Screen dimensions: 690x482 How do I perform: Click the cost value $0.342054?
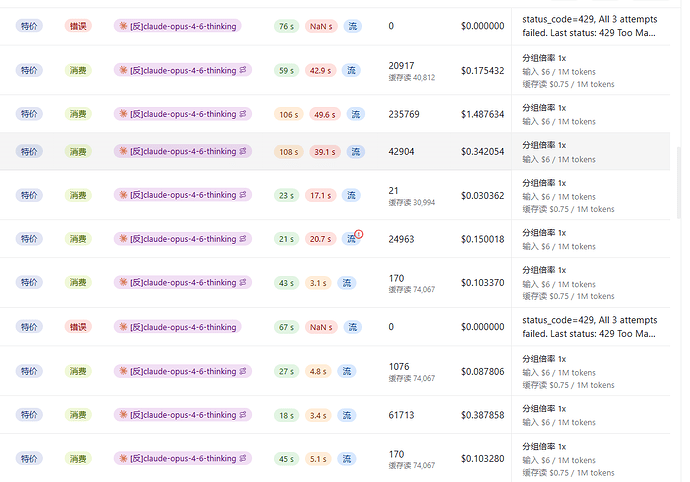(x=483, y=151)
